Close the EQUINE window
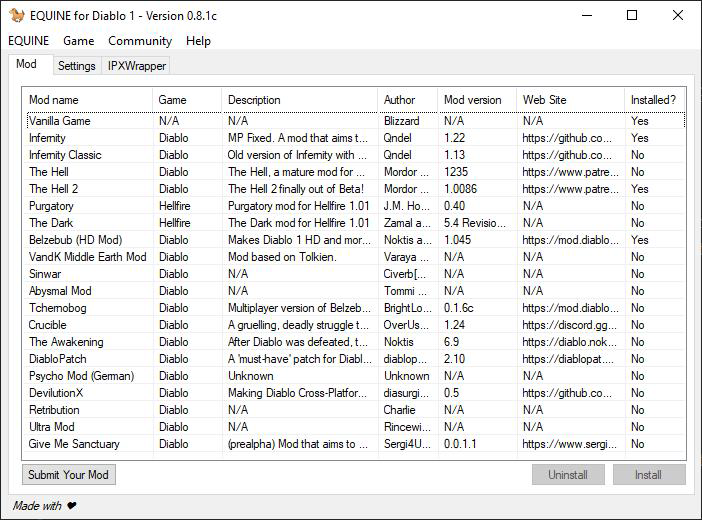This screenshot has height=520, width=702. click(x=678, y=15)
